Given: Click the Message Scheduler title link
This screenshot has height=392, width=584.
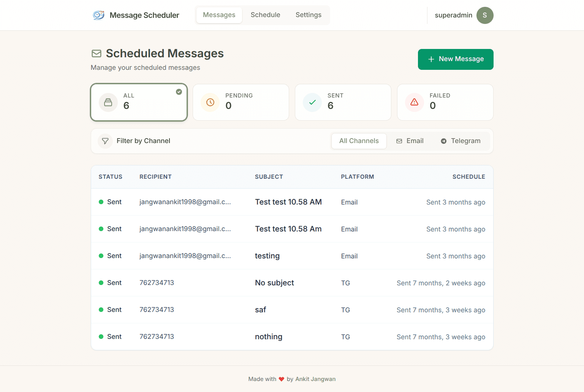Looking at the screenshot, I should [x=144, y=15].
